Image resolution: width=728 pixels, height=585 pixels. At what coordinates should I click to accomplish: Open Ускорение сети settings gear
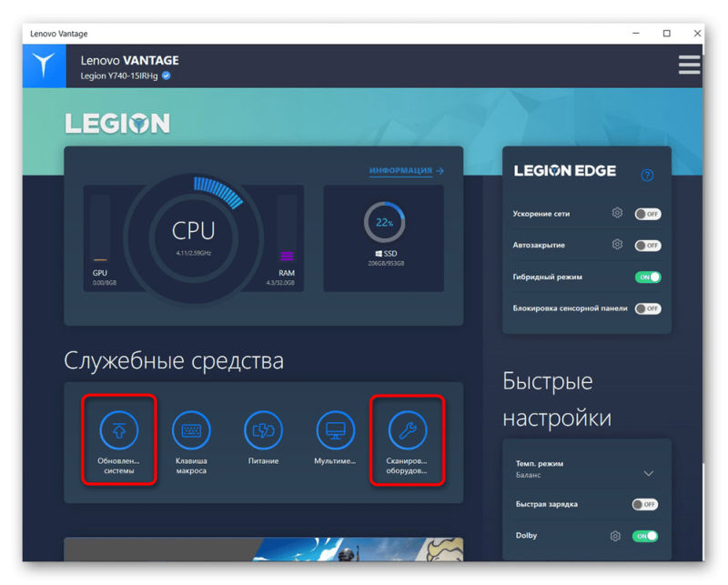pos(617,213)
